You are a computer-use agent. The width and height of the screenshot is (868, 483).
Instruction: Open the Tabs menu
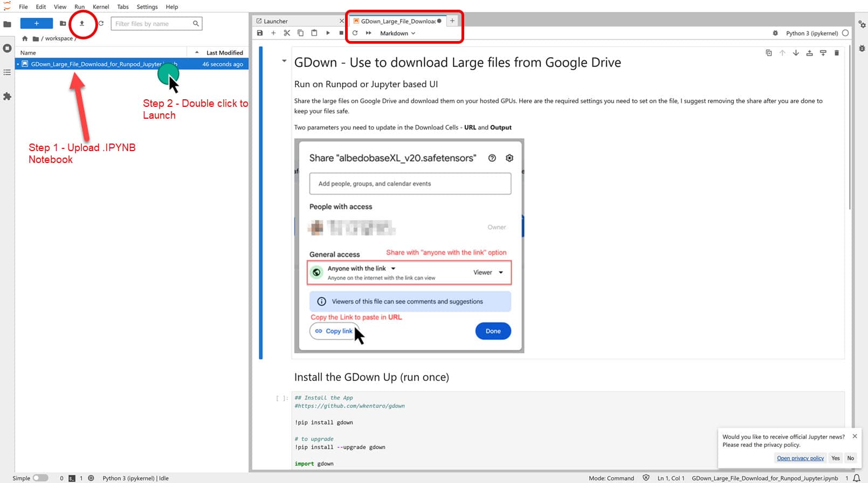[x=123, y=6]
